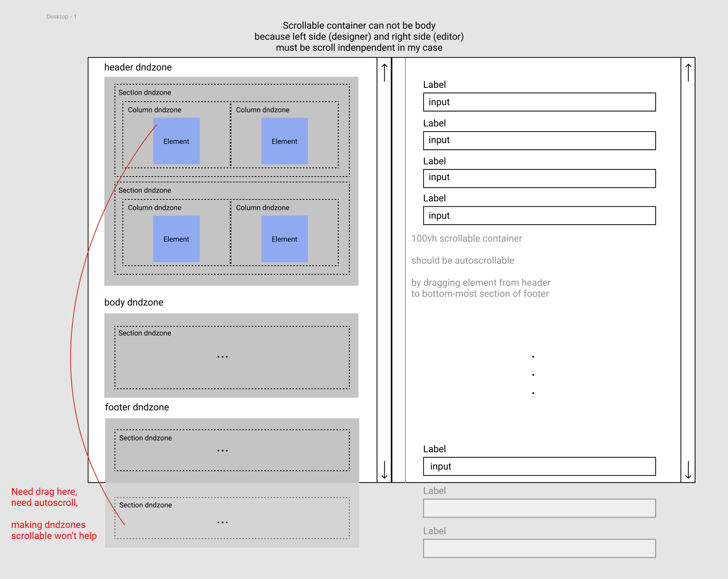Click the up scroll arrow on the designer panel
The height and width of the screenshot is (579, 728).
tap(384, 68)
